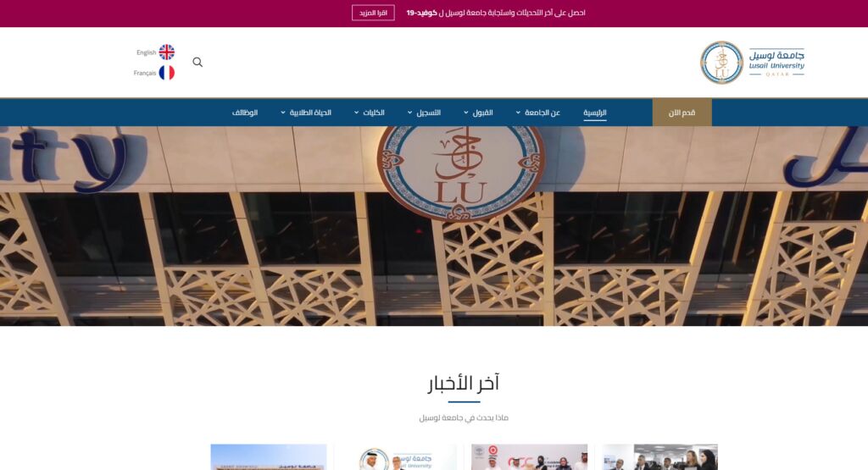The height and width of the screenshot is (470, 868).
Task: Open the leftmost news thumbnail with building
Action: pyautogui.click(x=269, y=456)
